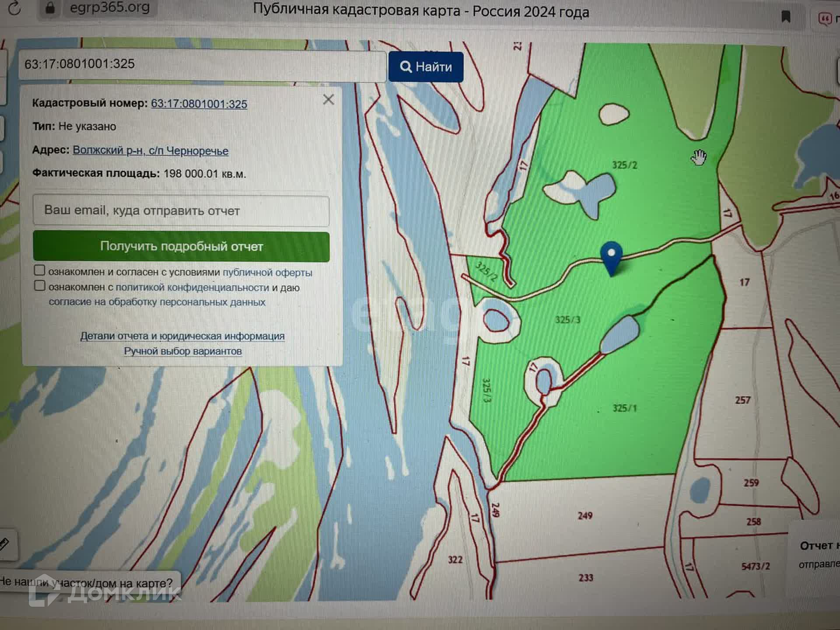
Task: Click map parcel labeled 249
Action: click(584, 516)
